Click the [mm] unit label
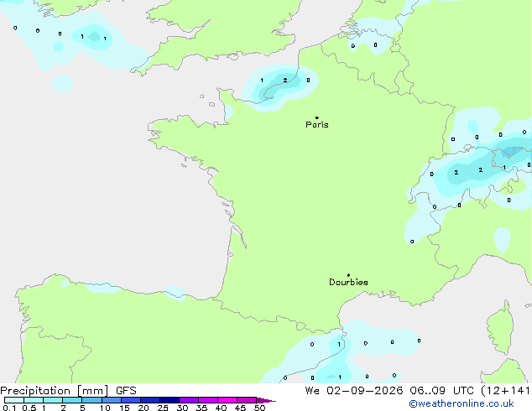The width and height of the screenshot is (532, 411). click(x=92, y=391)
